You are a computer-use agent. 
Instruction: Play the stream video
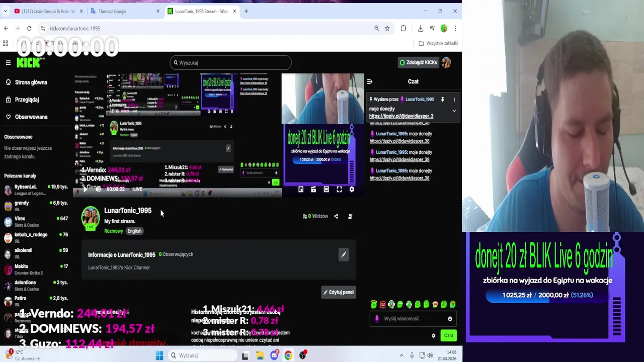[85, 189]
